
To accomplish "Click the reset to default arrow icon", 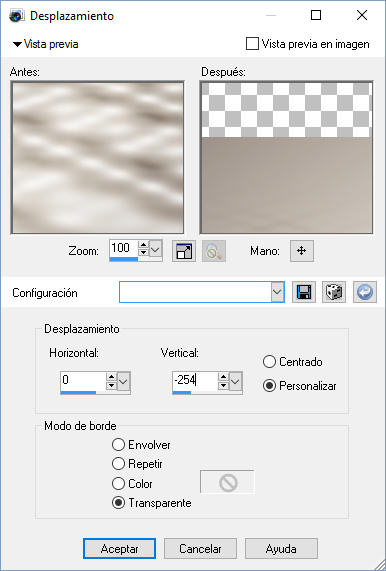I will click(x=365, y=292).
